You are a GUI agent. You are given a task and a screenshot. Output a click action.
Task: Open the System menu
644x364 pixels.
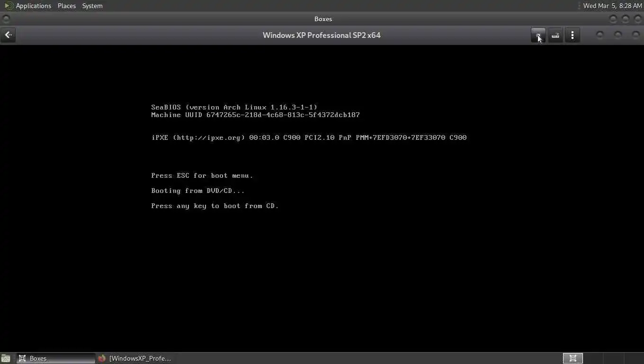(92, 6)
